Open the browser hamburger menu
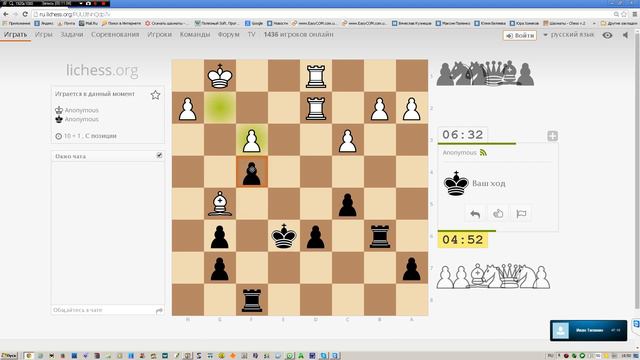 (635, 14)
